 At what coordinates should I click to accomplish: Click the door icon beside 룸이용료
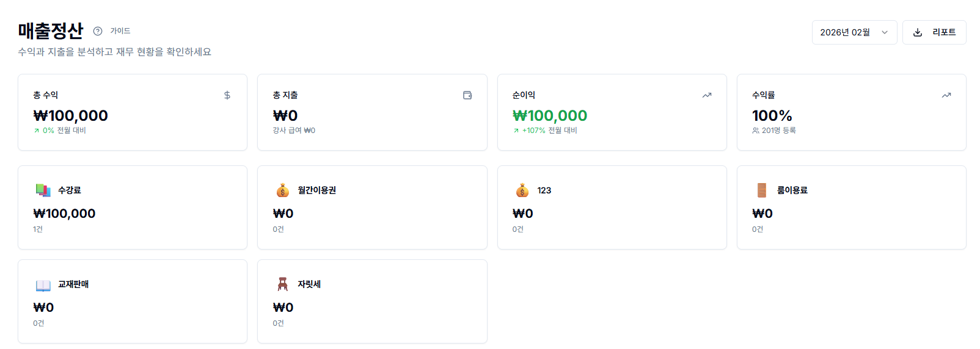762,190
